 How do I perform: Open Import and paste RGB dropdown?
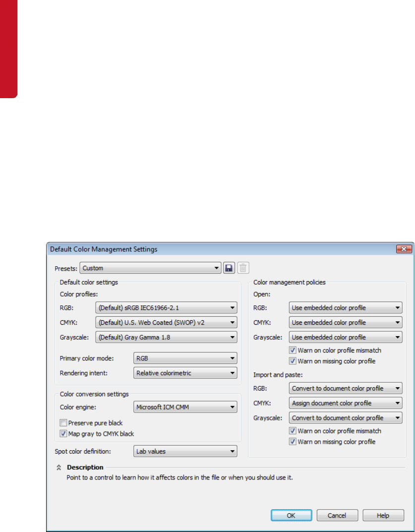[x=346, y=388]
